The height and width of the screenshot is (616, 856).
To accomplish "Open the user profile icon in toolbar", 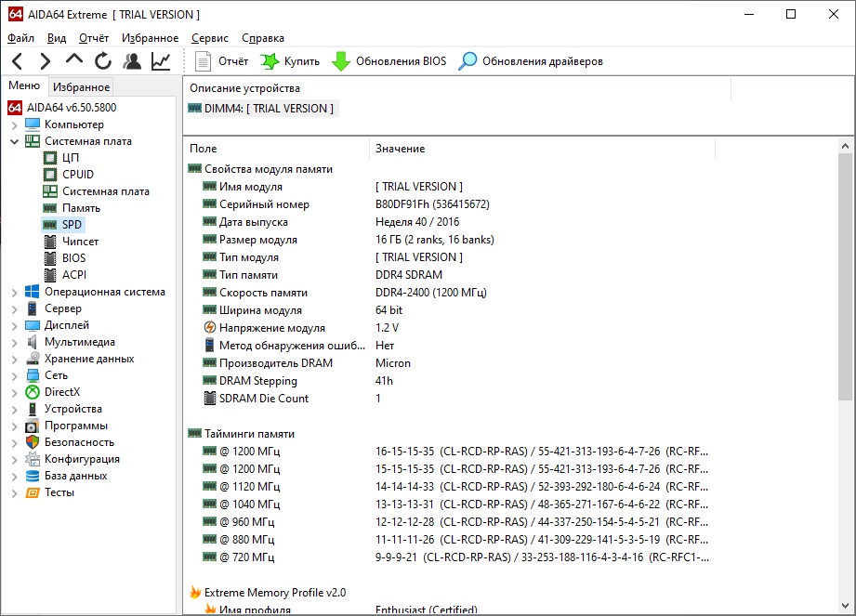I will (x=132, y=61).
